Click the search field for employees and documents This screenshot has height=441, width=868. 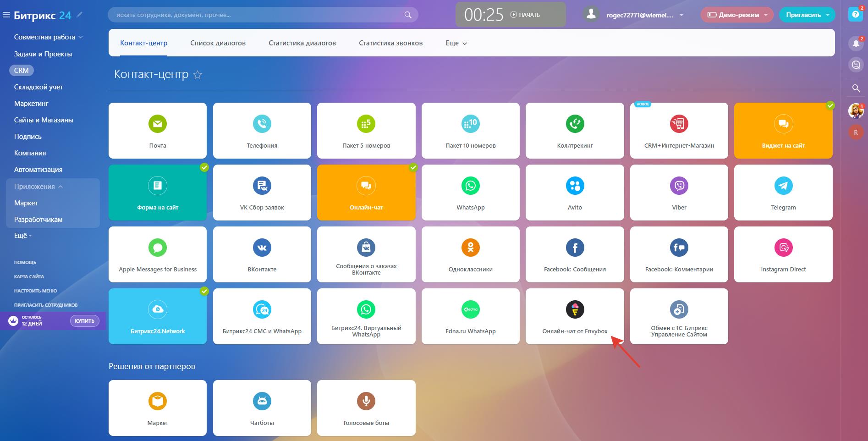263,15
